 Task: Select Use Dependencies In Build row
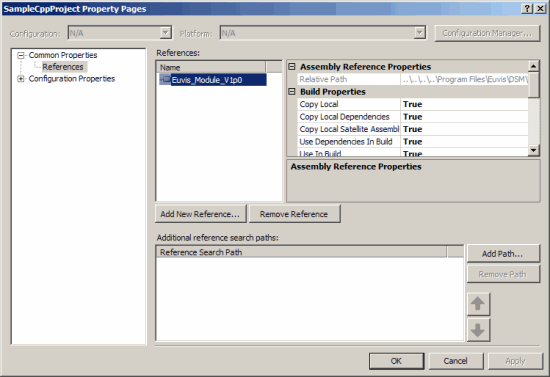point(413,142)
